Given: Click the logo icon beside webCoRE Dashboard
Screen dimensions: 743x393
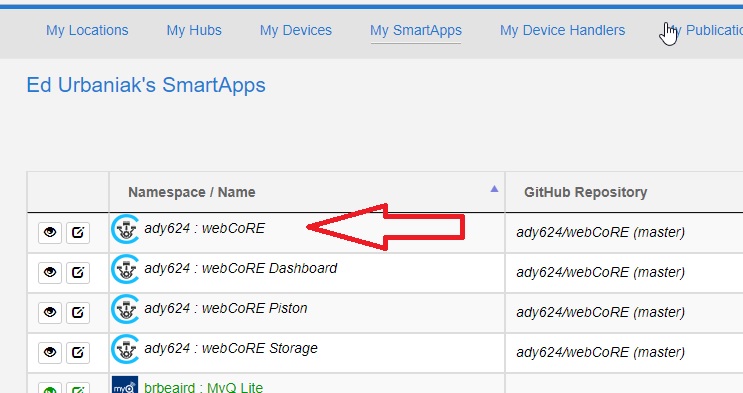Looking at the screenshot, I should point(125,269).
